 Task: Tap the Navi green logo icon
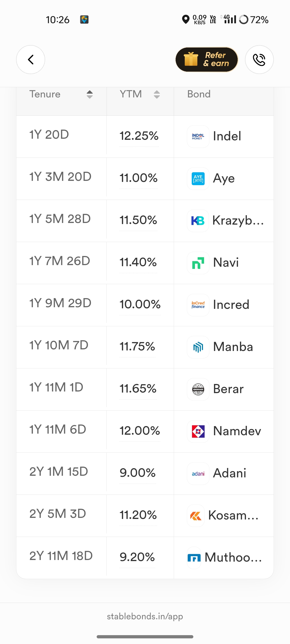coord(198,263)
